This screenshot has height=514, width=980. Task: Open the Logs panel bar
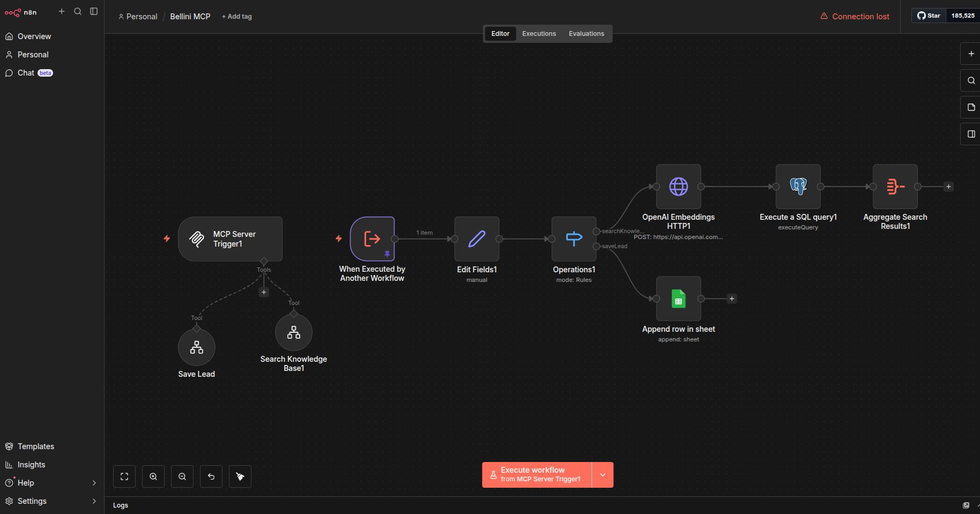(x=121, y=505)
